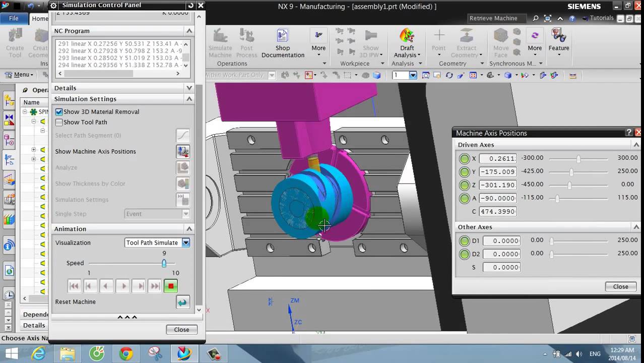
Task: Expand the Geometry group menu
Action: [482, 64]
